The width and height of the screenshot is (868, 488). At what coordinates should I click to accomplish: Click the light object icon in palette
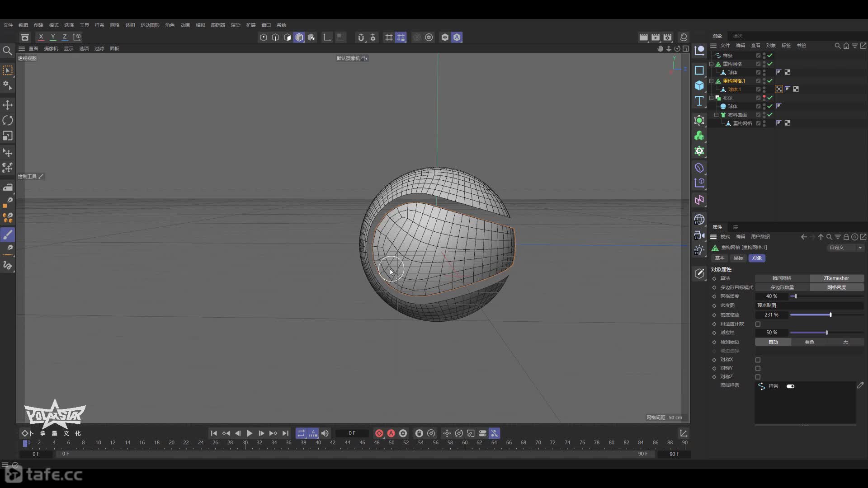(x=699, y=250)
